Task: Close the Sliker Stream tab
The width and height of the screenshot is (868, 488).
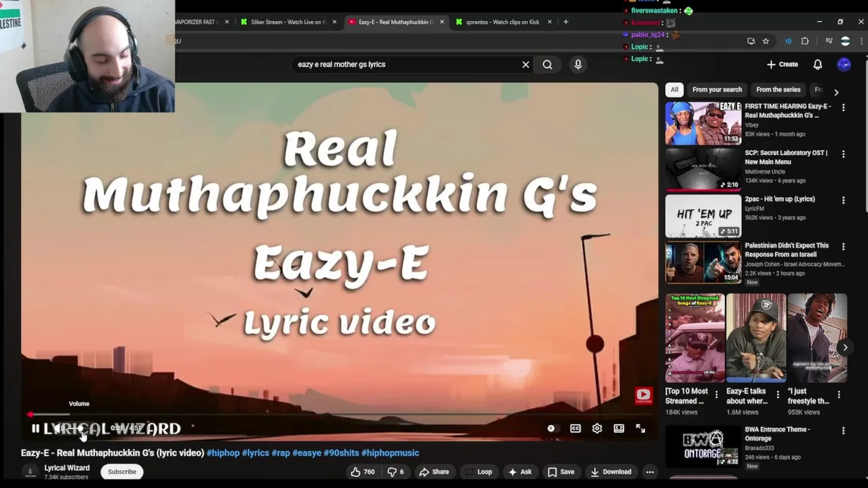Action: [x=334, y=22]
